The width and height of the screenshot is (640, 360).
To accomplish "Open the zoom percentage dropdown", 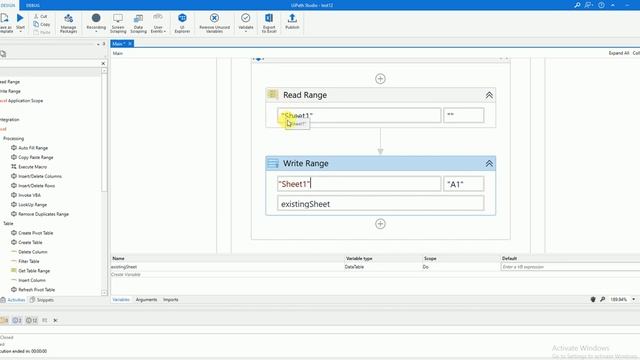I will 634,300.
